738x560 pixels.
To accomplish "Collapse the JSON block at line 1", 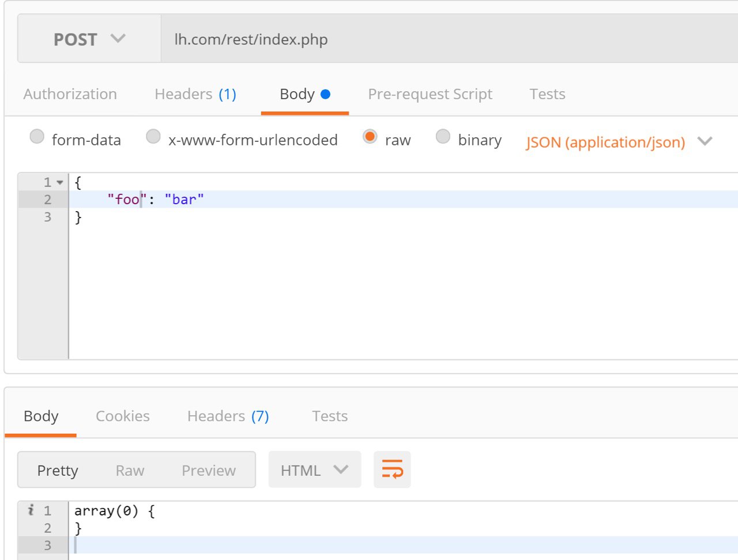I will click(60, 183).
